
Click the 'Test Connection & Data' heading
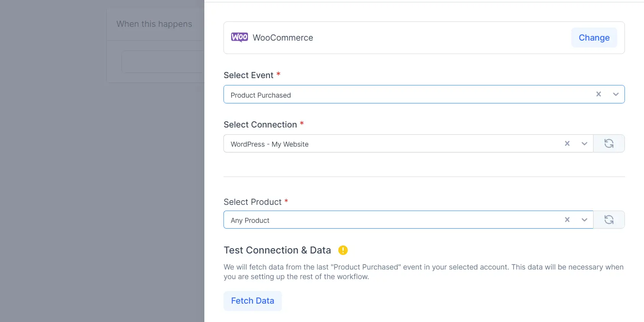pos(277,250)
